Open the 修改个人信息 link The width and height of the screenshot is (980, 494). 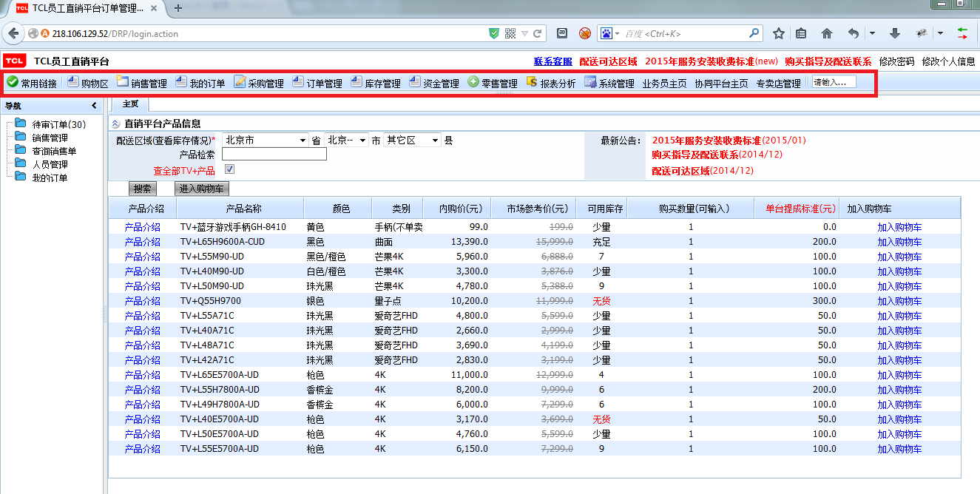(948, 61)
